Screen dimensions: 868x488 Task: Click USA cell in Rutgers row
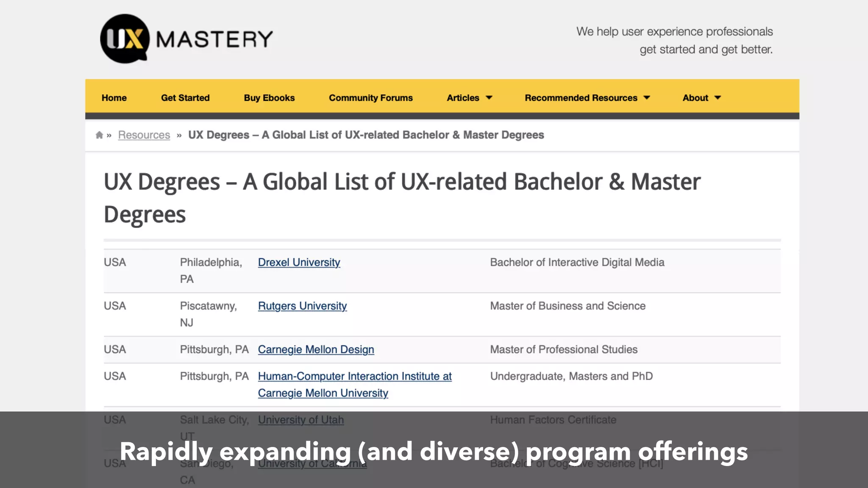115,306
